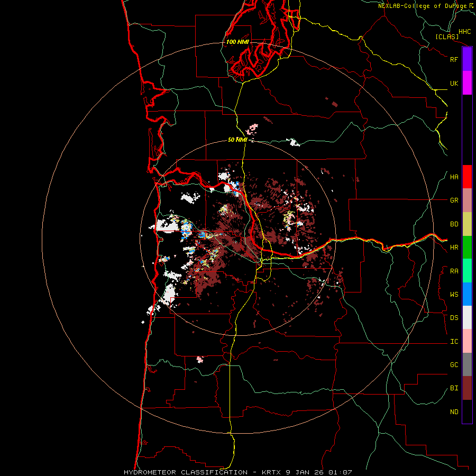Click the "100 NMI" range ring label
The width and height of the screenshot is (476, 476).
pos(237,42)
